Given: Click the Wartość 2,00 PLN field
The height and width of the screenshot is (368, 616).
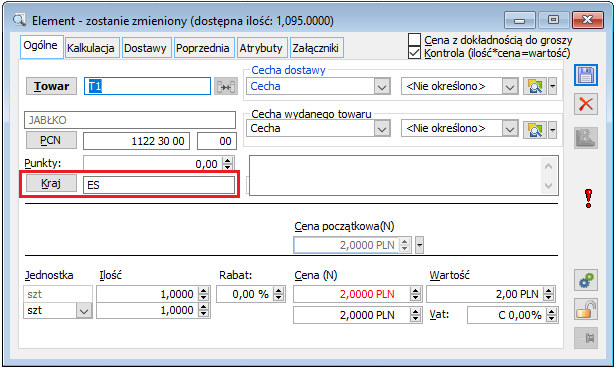Looking at the screenshot, I should coord(491,294).
